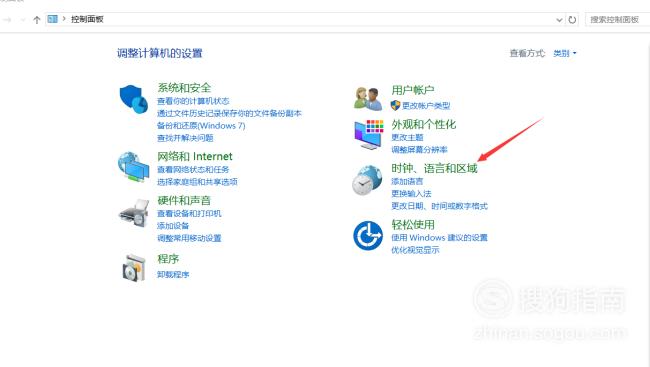
Task: Click 更换输入法 link
Action: [411, 193]
